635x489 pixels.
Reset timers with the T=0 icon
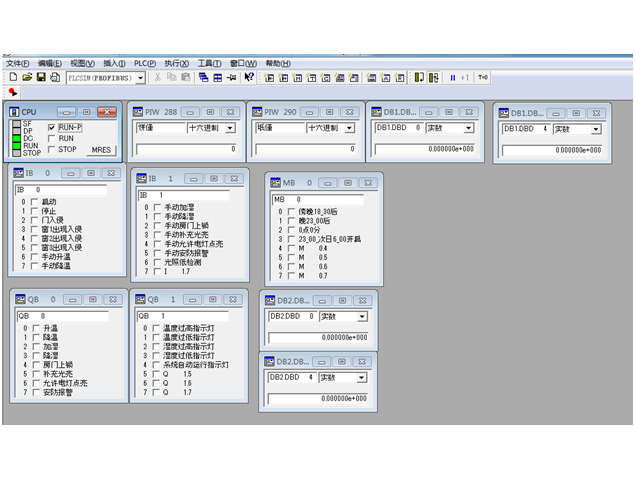(x=483, y=77)
